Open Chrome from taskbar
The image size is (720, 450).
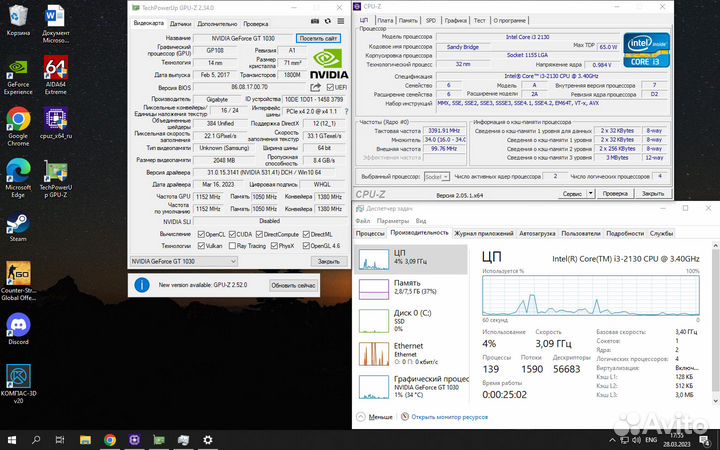pyautogui.click(x=110, y=440)
